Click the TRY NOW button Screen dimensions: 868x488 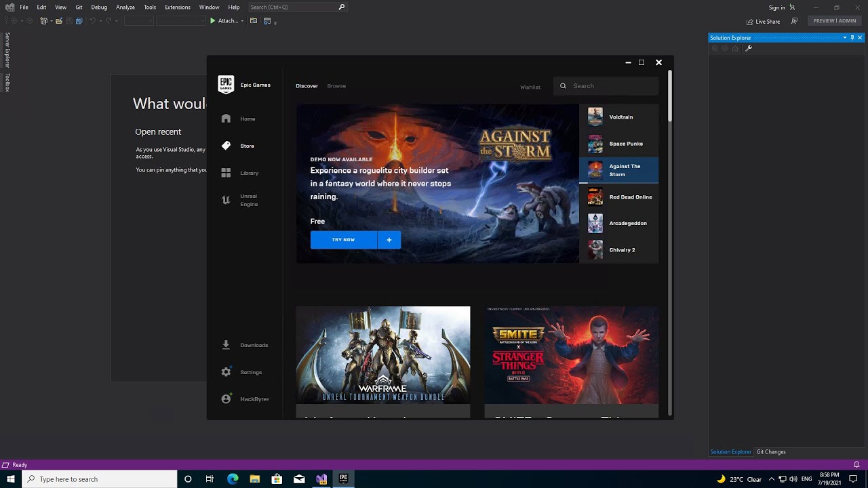[x=343, y=239]
